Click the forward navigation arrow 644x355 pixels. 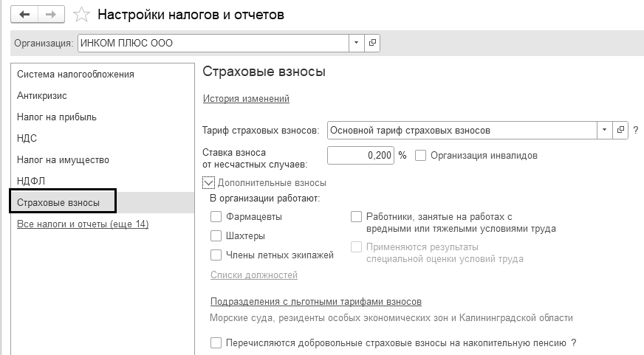[51, 15]
